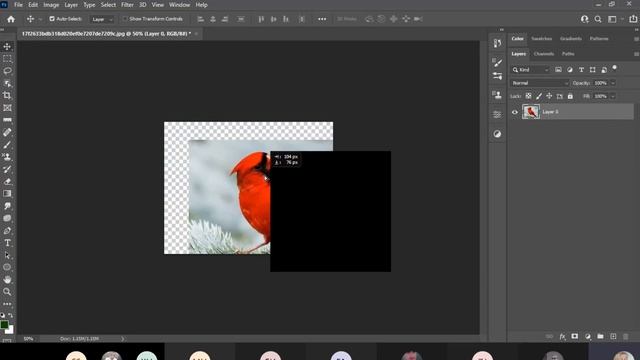Image resolution: width=640 pixels, height=360 pixels.
Task: Enable Show Transform Controls checkbox
Action: [125, 19]
